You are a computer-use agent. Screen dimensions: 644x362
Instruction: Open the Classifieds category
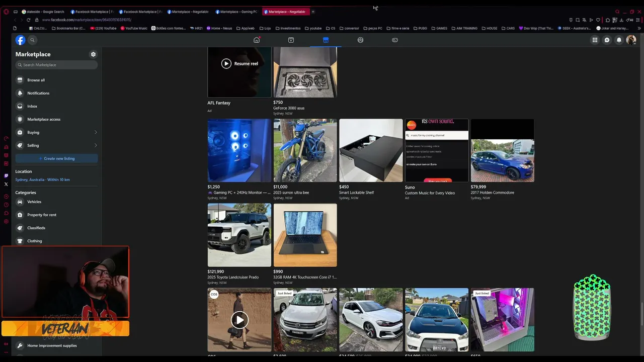click(x=56, y=228)
